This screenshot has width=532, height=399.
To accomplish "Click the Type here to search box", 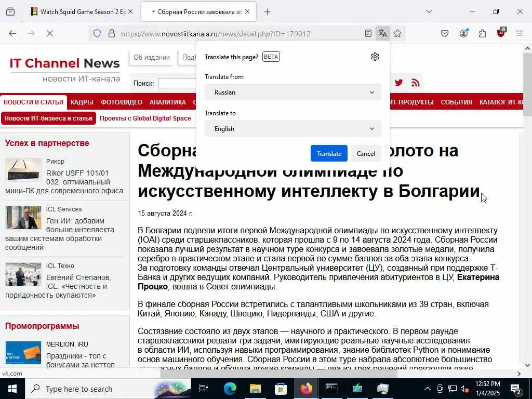I will pyautogui.click(x=108, y=389).
